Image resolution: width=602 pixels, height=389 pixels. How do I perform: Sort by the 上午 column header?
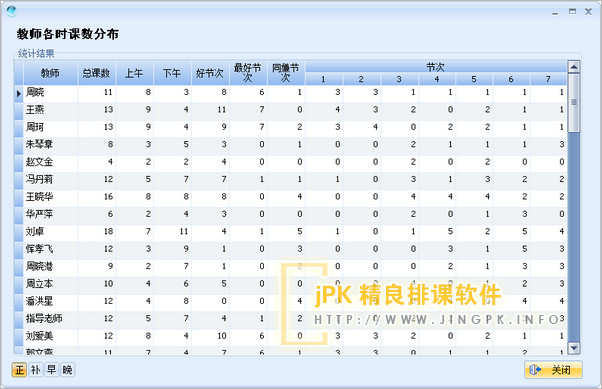coord(134,73)
